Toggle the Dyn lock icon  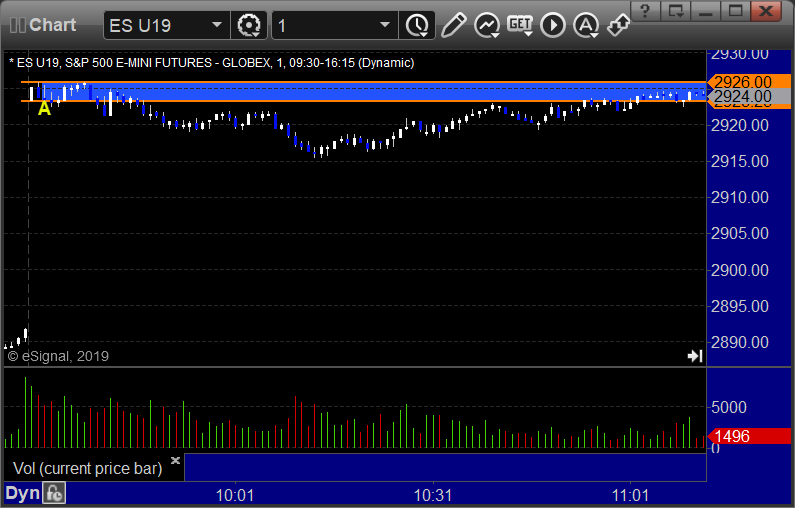tap(54, 494)
